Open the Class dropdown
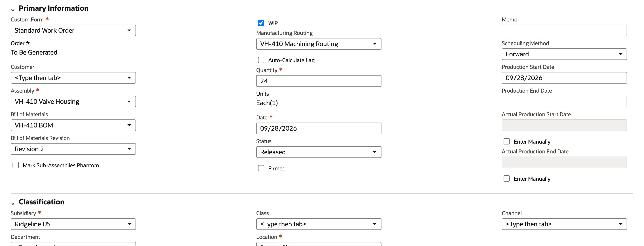The image size is (644, 246). pos(319,224)
